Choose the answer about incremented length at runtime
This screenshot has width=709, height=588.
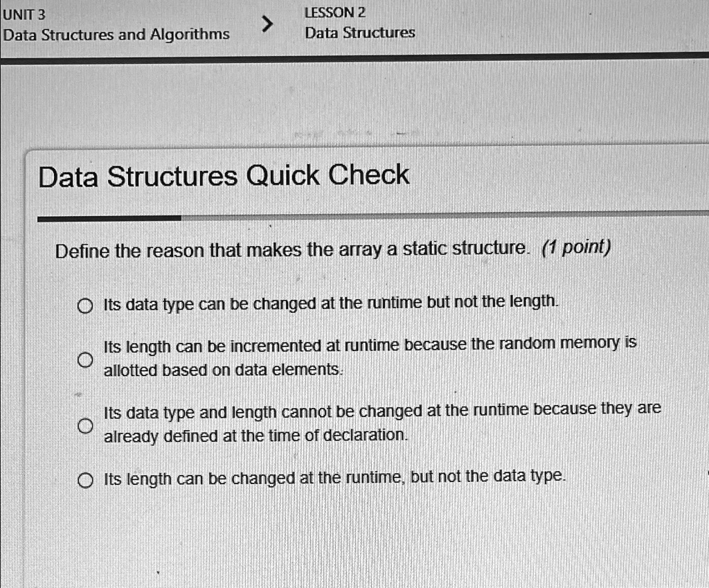click(86, 358)
